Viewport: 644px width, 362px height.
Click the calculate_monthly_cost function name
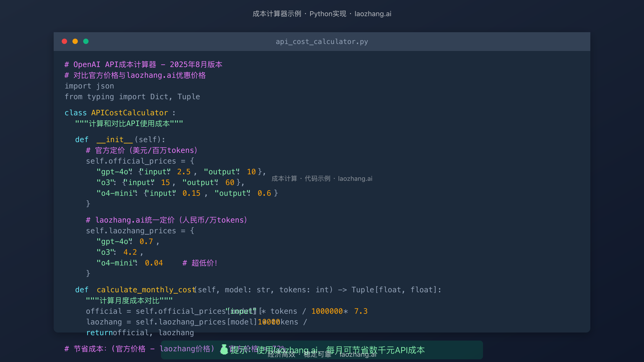coord(146,290)
